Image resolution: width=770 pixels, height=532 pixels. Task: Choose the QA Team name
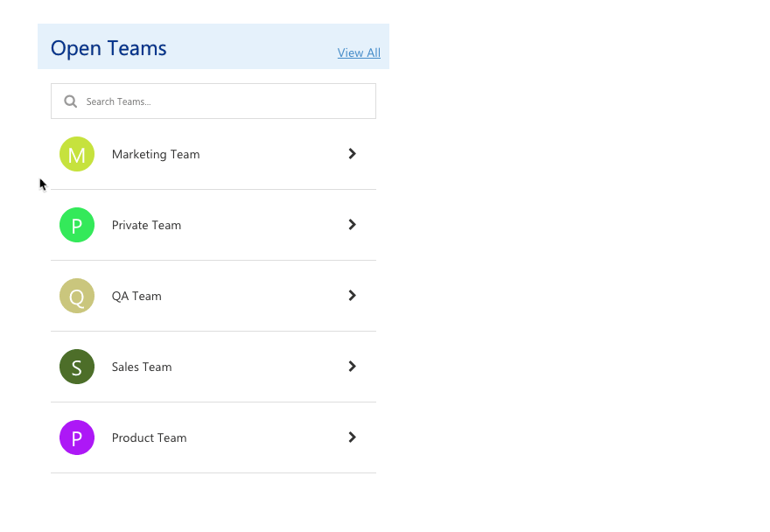[136, 297]
